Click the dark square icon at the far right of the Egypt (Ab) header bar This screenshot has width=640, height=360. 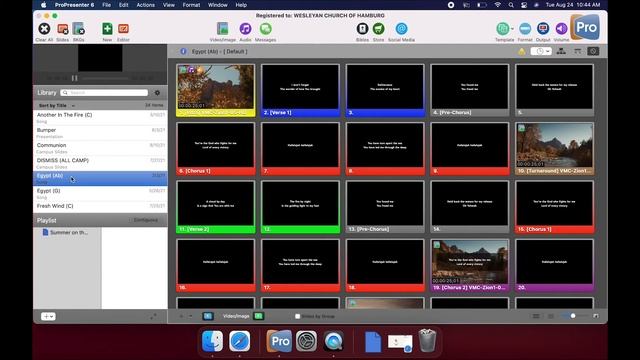point(593,51)
